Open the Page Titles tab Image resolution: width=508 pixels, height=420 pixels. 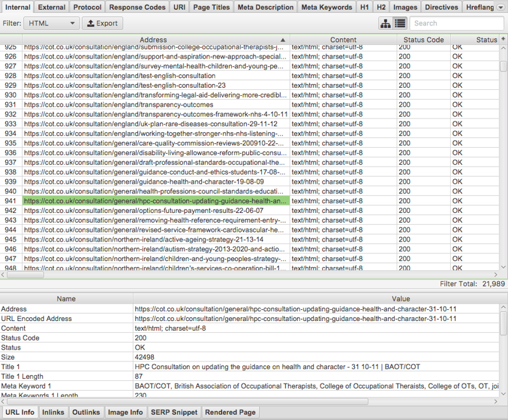click(211, 7)
